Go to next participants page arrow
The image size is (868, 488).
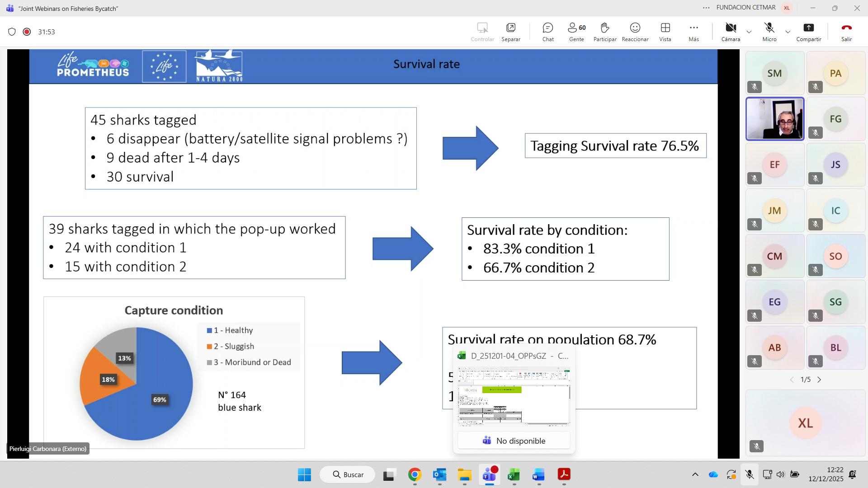coord(819,380)
